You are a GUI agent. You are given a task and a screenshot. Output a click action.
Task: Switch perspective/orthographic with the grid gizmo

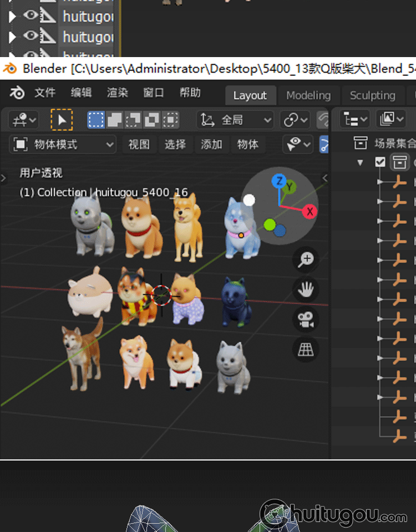coord(306,349)
